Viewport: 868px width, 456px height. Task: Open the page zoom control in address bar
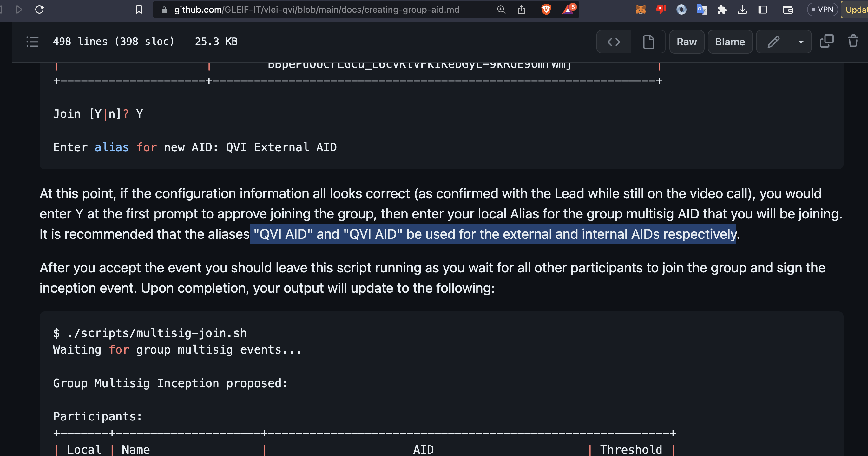point(501,10)
